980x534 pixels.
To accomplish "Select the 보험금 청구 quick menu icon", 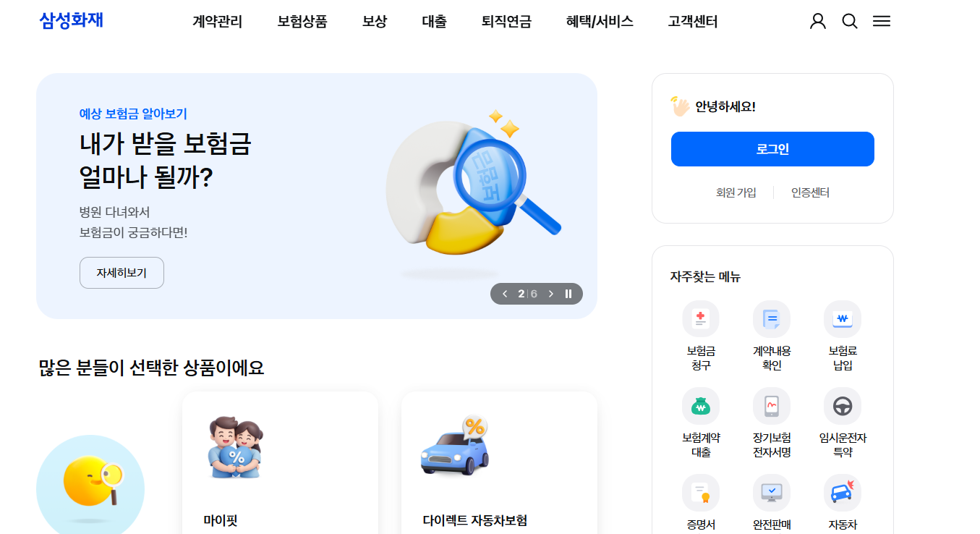I will pyautogui.click(x=701, y=319).
